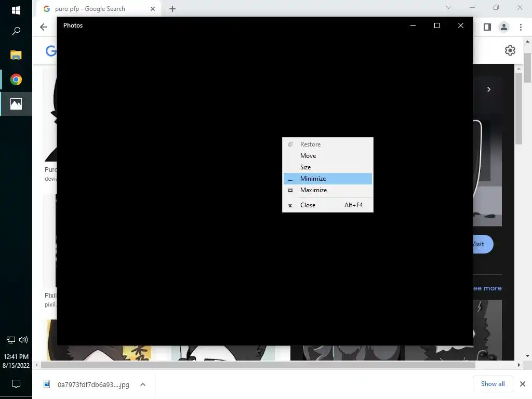This screenshot has width=532, height=399.
Task: Select Size from the window menu
Action: click(328, 167)
